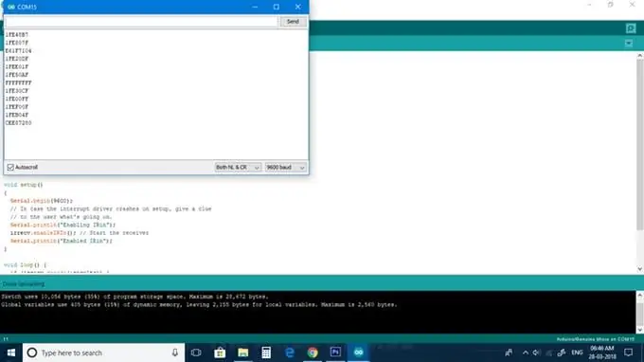Viewport: 644px width, 362px height.
Task: Toggle the Autoscroll checkbox
Action: 10,167
